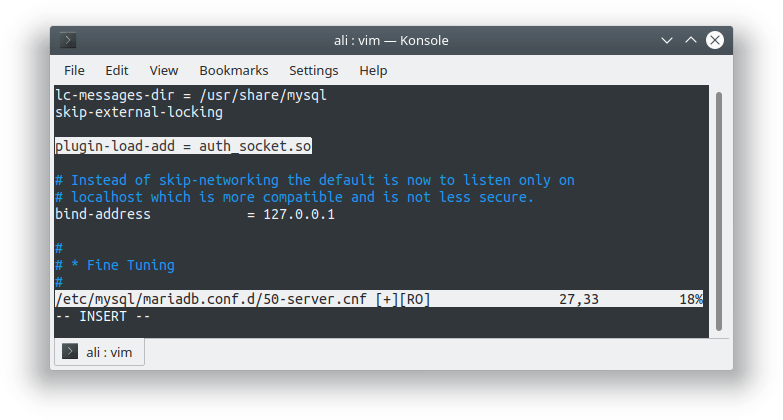
Task: Expand the Bookmarks menu
Action: pos(234,71)
